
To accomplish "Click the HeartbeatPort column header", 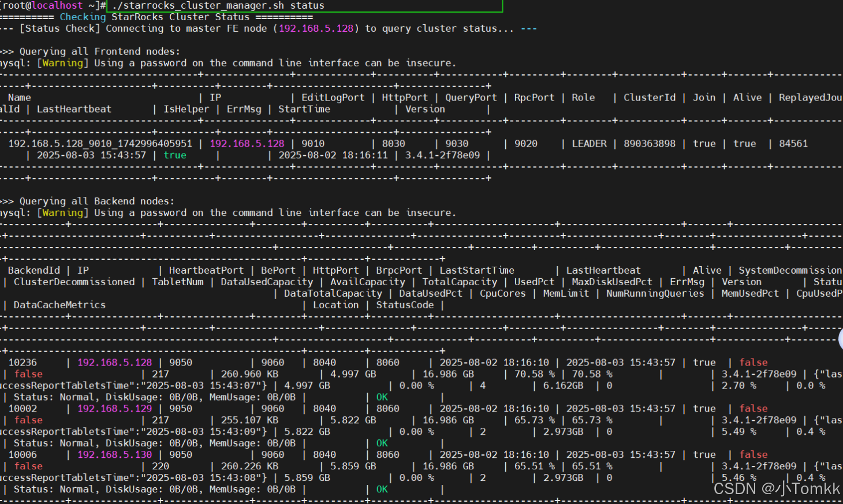I will 206,271.
